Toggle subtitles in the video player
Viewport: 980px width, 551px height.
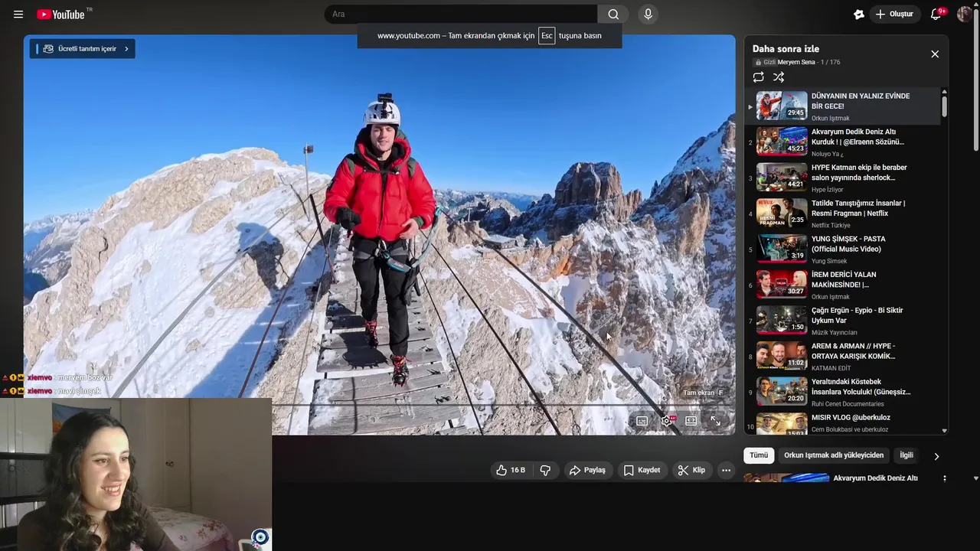(642, 421)
